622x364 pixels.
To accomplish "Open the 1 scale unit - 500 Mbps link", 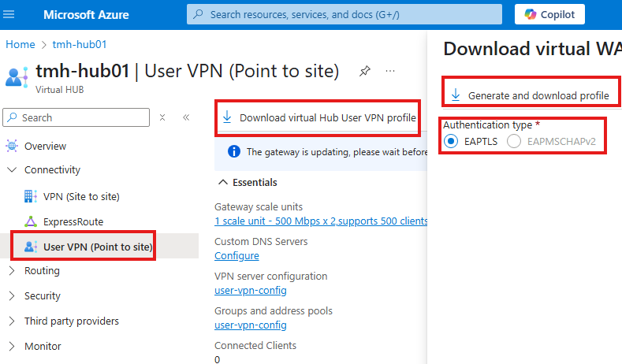I will tap(321, 221).
